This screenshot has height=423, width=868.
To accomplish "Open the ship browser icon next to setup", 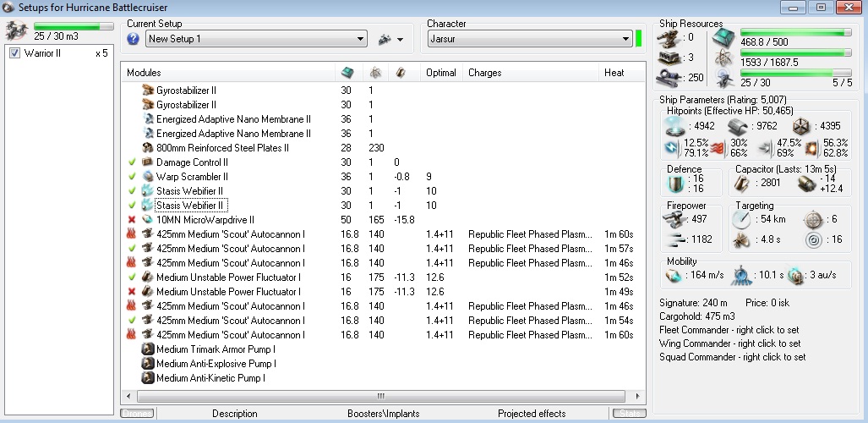I will point(385,40).
